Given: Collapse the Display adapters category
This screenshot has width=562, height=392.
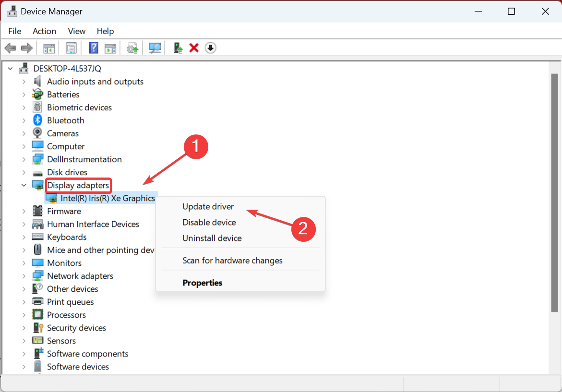Looking at the screenshot, I should (24, 185).
